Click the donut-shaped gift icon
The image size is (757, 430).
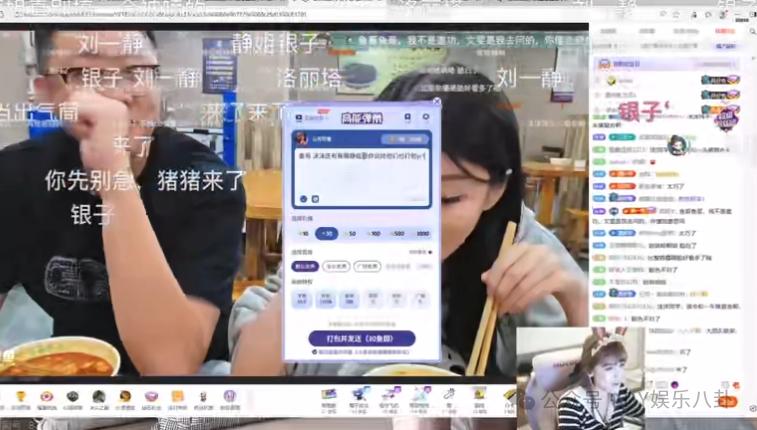47,397
